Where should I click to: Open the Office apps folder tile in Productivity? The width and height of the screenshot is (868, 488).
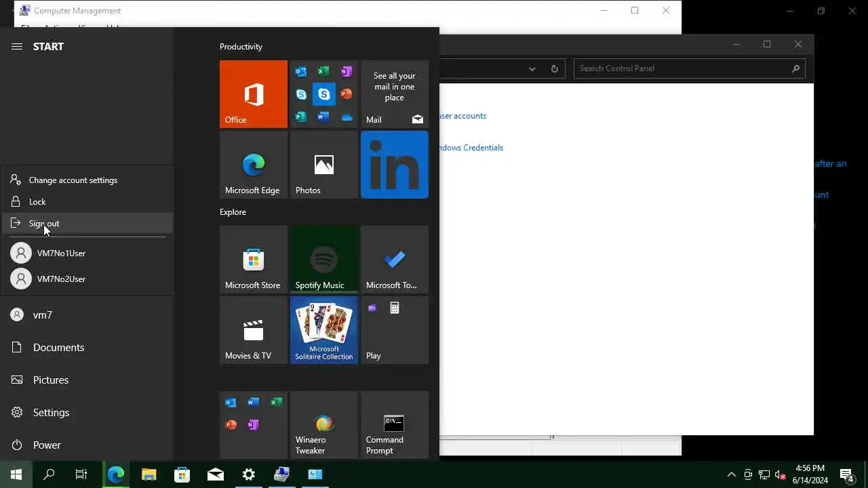324,94
